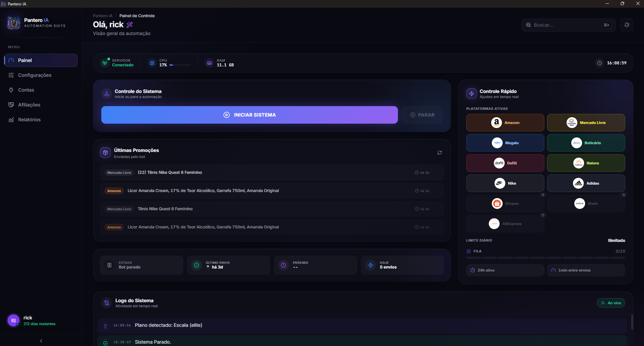Click the locked Shein platform card
Screen dimensions: 644x346
tap(586, 203)
